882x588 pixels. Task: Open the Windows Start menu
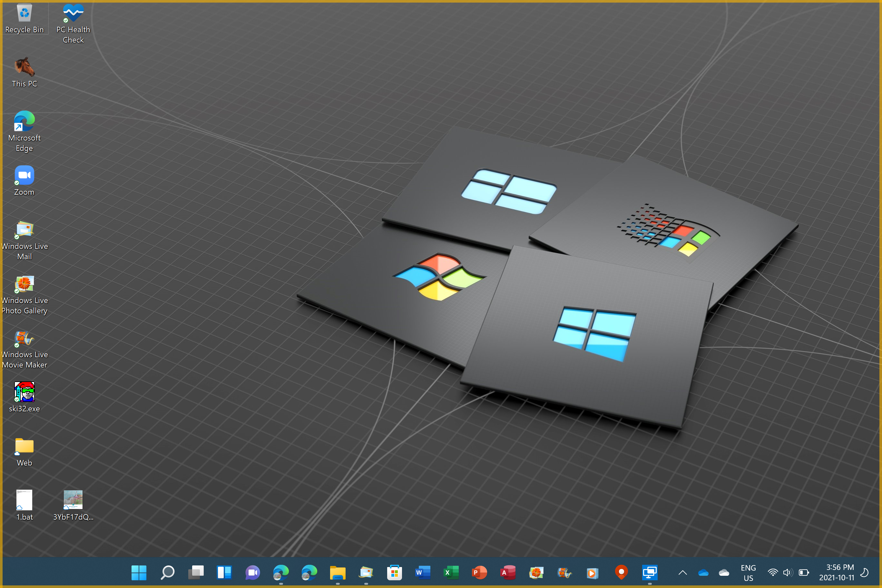[x=139, y=573]
